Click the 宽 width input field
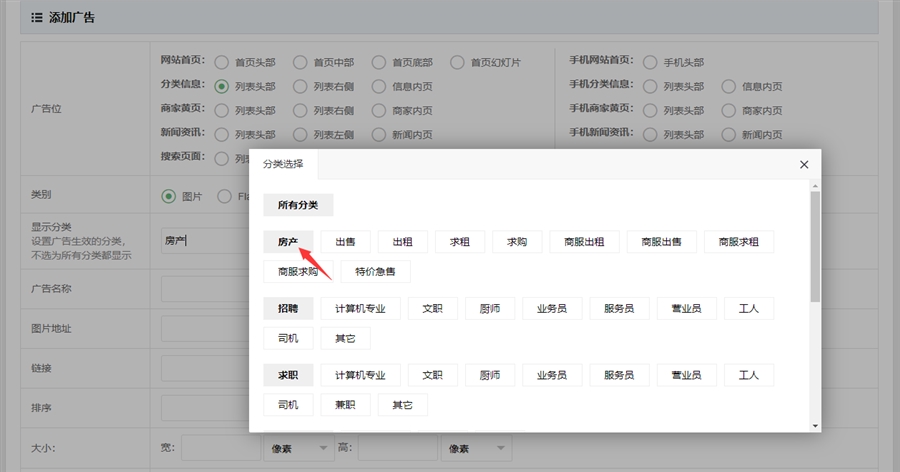900x472 pixels. pyautogui.click(x=220, y=448)
